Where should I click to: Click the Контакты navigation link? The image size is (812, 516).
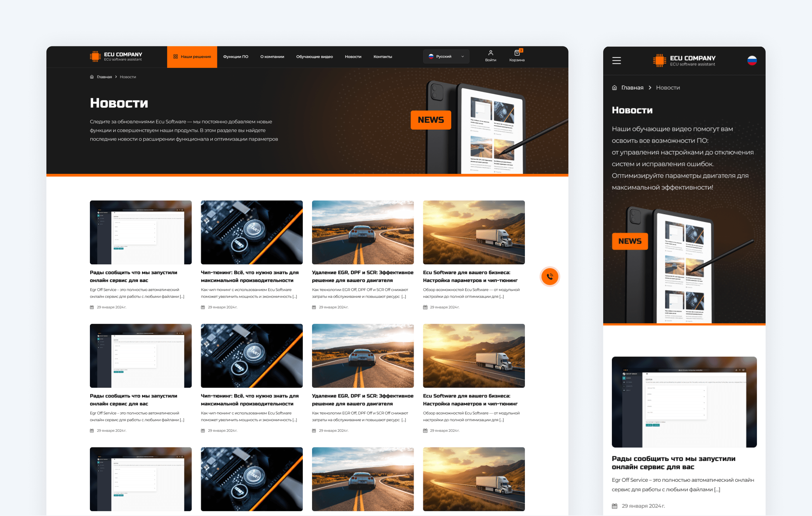point(383,57)
